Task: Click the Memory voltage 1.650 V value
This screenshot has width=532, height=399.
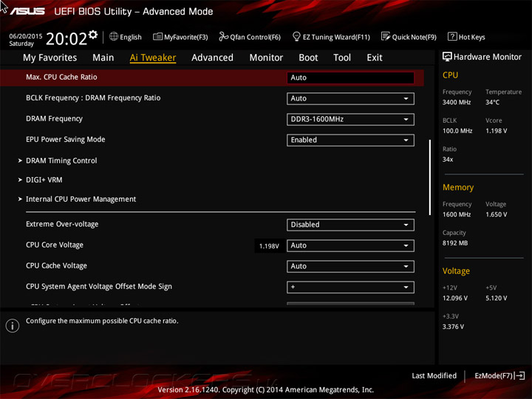Action: click(x=496, y=214)
